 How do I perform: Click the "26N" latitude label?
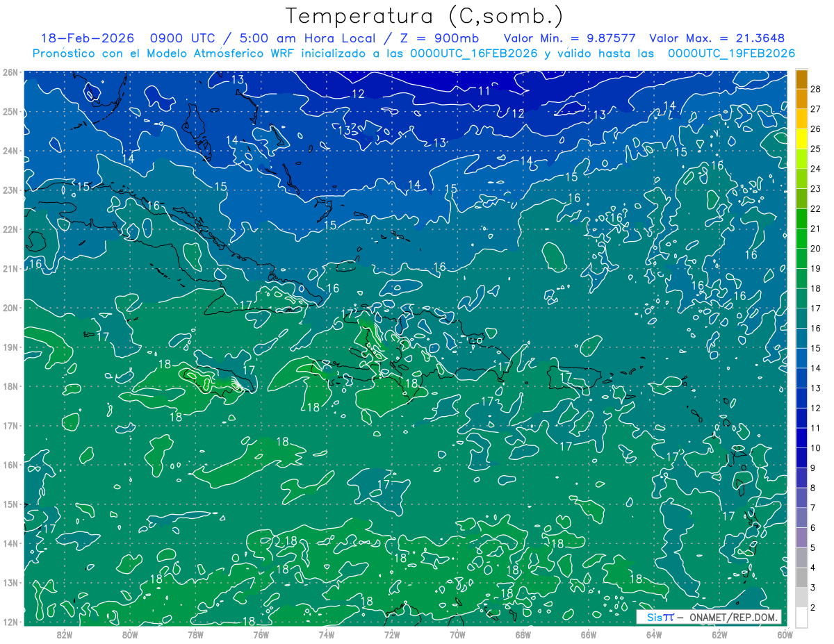coord(10,72)
